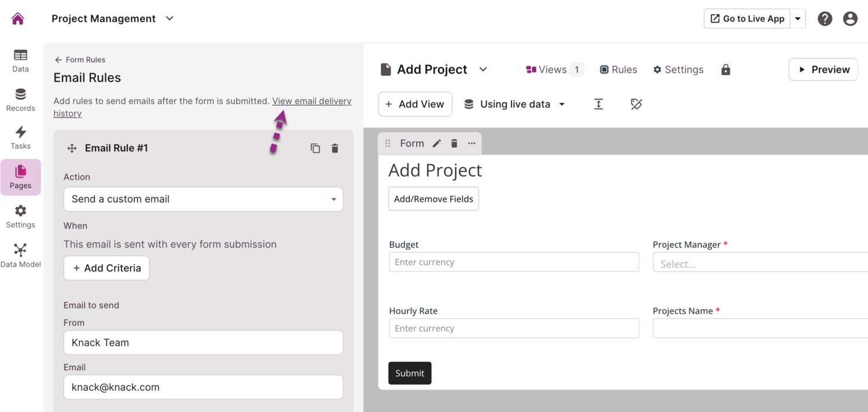Click the Knack home icon
Screen dimensions: 868x412
click(18, 19)
